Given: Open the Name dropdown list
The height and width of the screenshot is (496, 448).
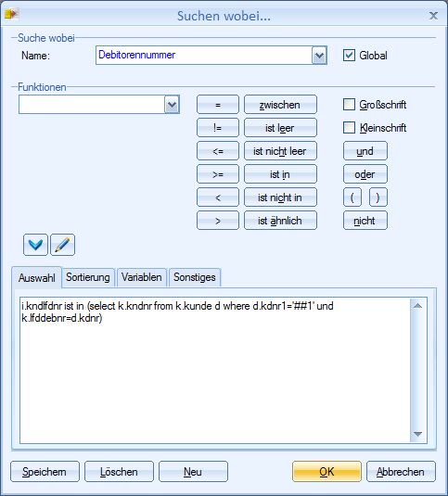Looking at the screenshot, I should [319, 56].
